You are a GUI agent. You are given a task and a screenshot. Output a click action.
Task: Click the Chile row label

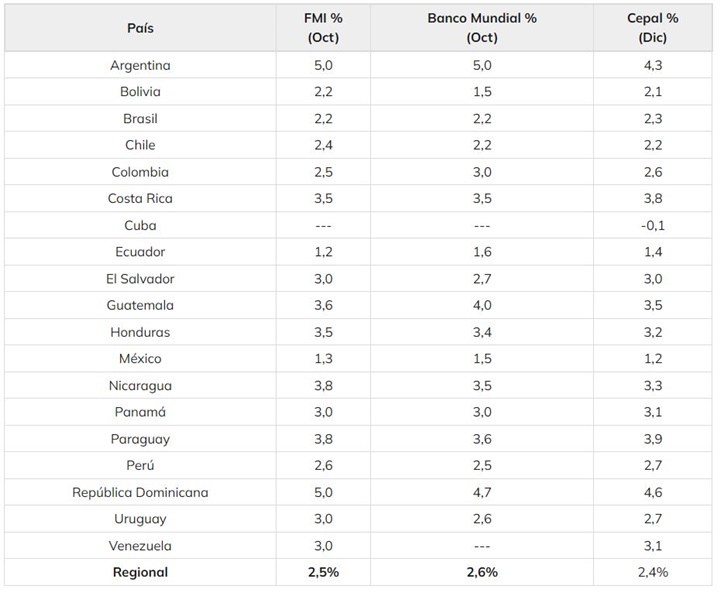click(140, 145)
